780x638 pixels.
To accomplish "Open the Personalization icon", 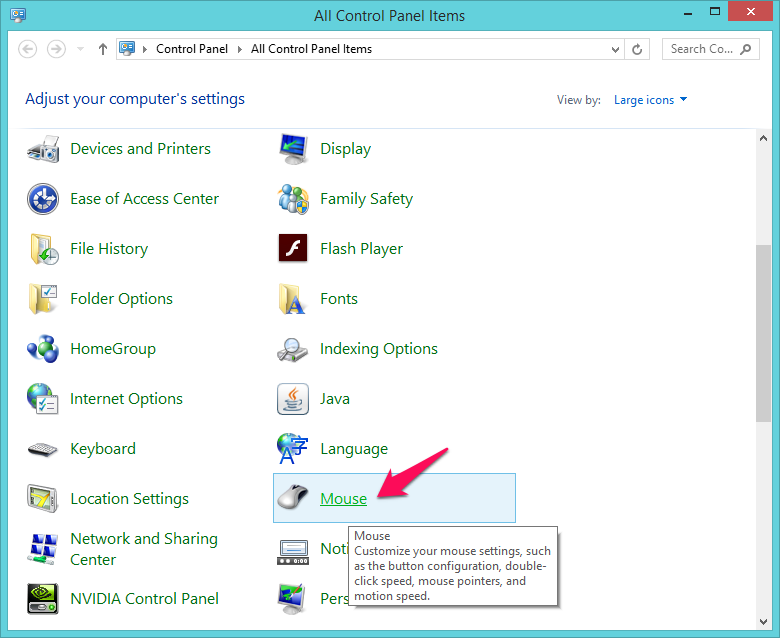I will tap(292, 599).
